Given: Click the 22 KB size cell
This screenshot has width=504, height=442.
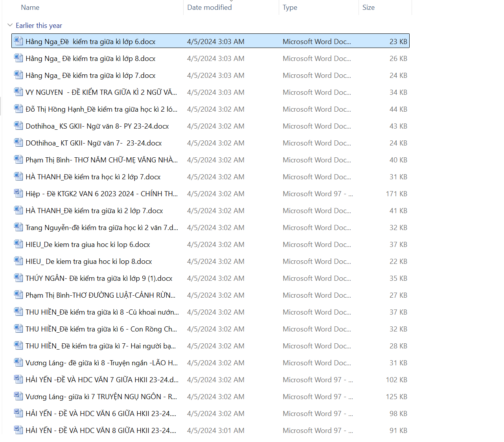Looking at the screenshot, I should [398, 262].
